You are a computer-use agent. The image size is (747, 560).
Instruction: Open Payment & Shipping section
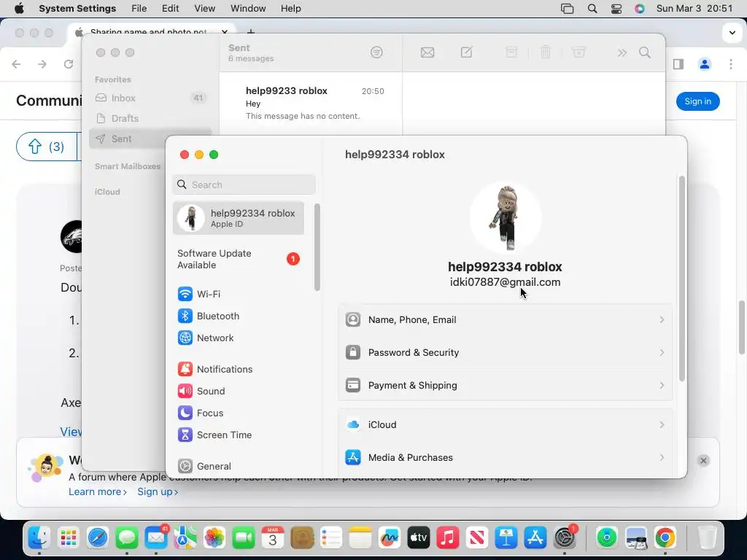(x=505, y=385)
